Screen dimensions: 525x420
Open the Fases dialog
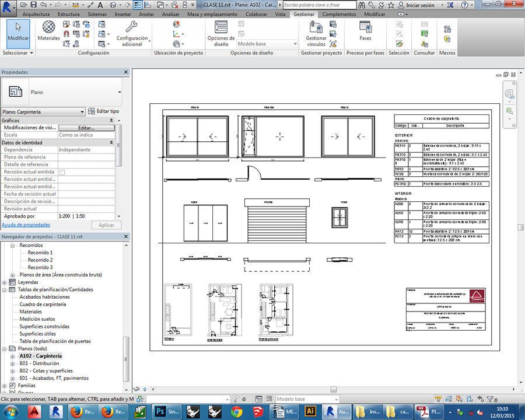[365, 31]
